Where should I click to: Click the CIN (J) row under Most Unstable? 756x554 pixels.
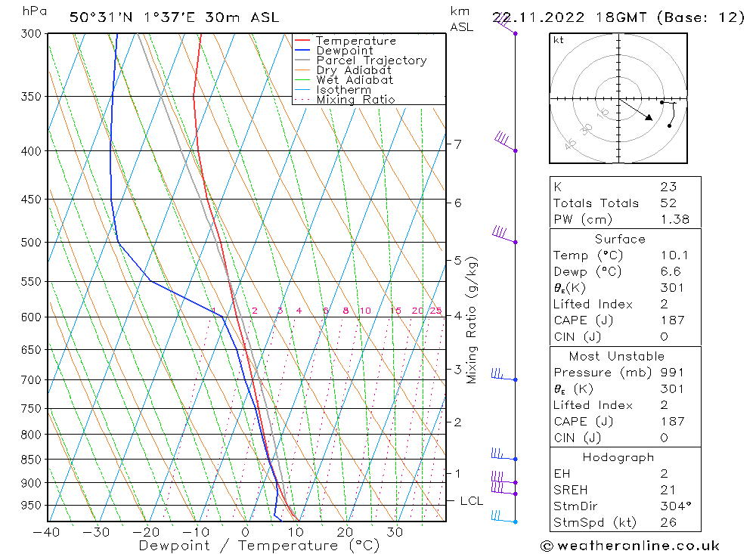point(625,438)
